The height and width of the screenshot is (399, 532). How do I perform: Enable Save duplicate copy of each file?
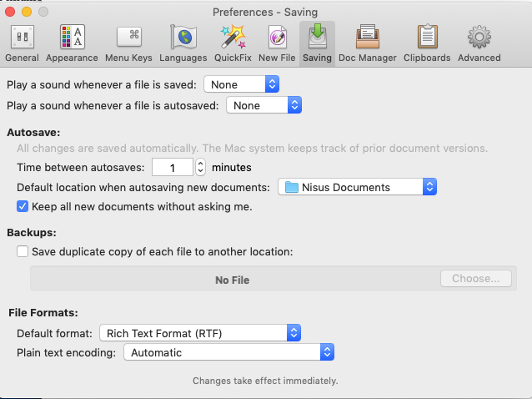pyautogui.click(x=23, y=251)
